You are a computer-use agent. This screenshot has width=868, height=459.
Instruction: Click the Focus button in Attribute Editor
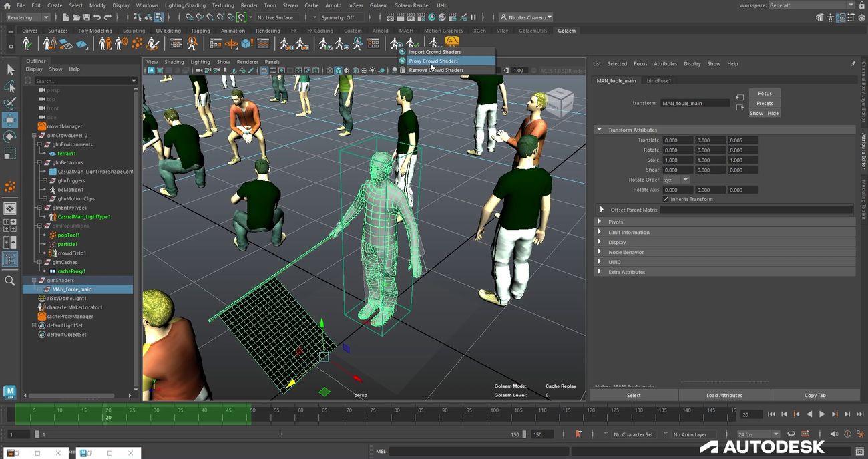(x=765, y=93)
